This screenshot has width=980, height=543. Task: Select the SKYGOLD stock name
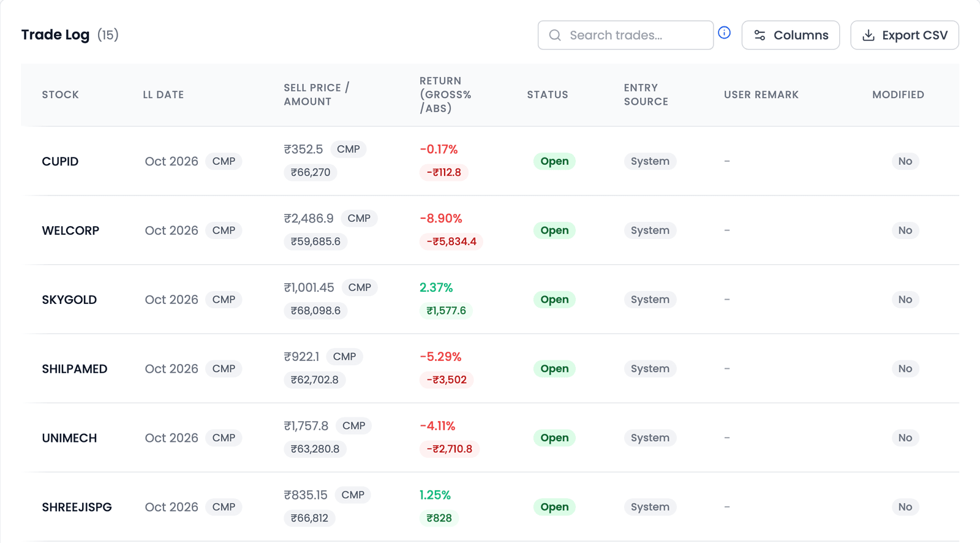click(69, 300)
